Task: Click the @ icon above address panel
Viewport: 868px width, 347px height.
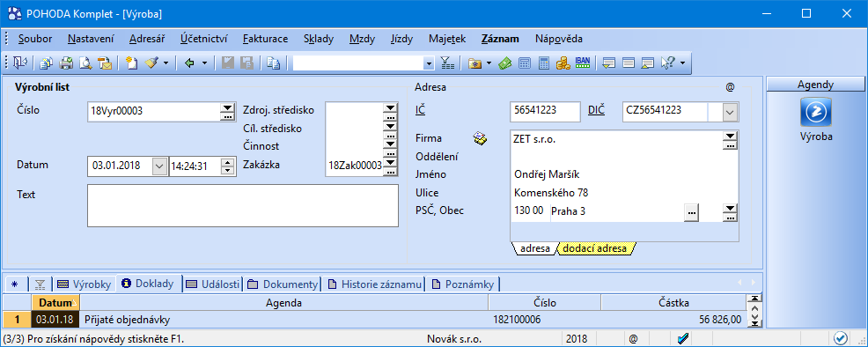Action: point(730,87)
